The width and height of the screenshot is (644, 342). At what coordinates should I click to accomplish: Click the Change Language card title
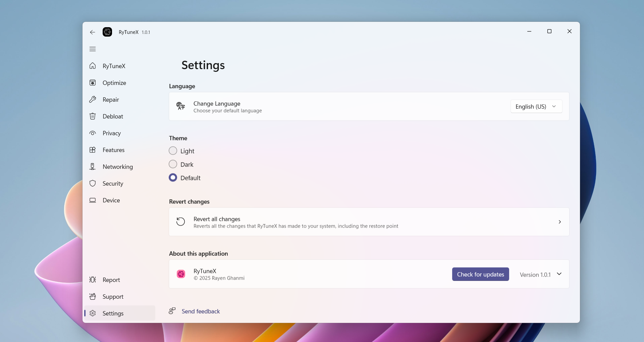(x=217, y=103)
